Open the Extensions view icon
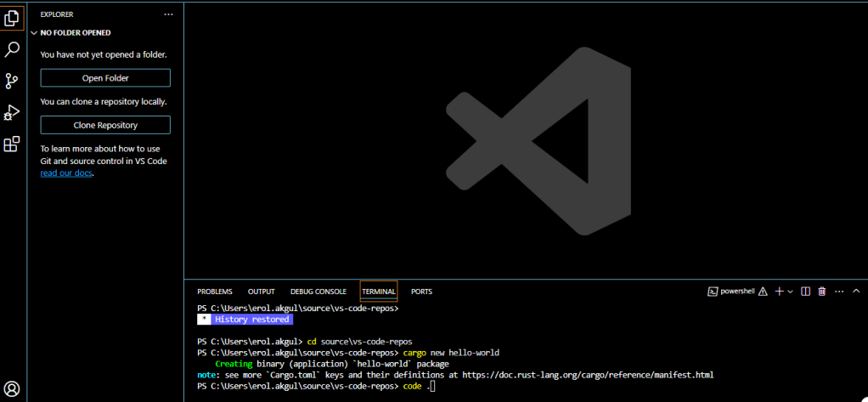 (x=12, y=144)
